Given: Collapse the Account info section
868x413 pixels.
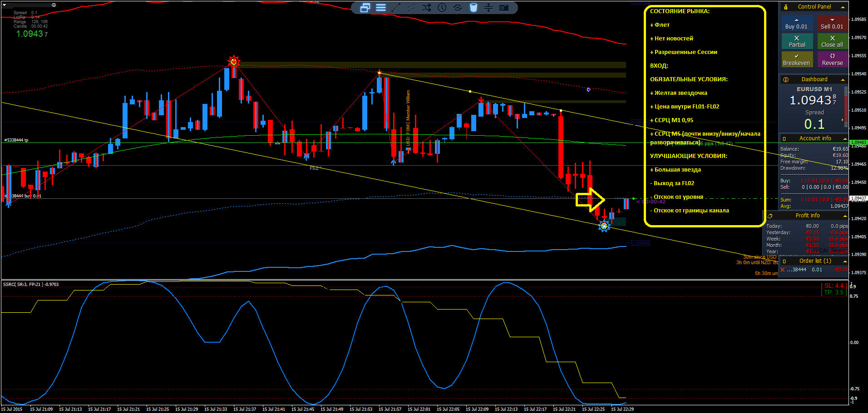Looking at the screenshot, I should 845,138.
